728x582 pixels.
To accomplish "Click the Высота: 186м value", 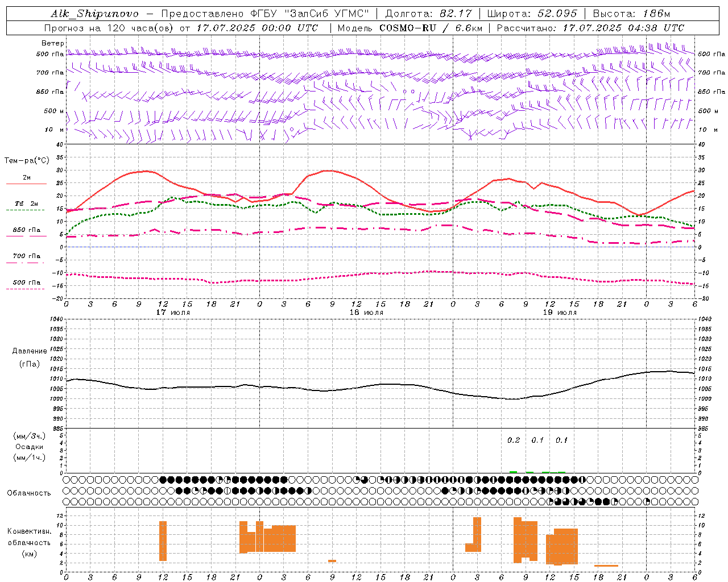I will point(631,14).
